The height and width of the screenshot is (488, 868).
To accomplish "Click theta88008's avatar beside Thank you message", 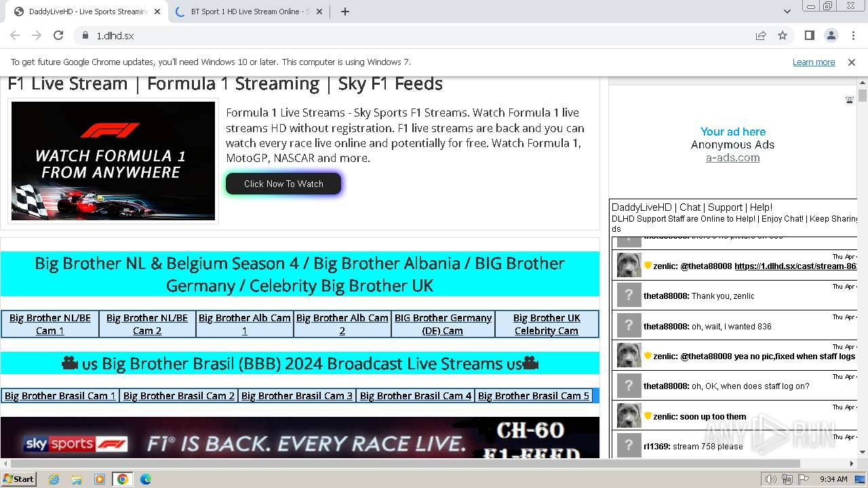I will tap(629, 296).
